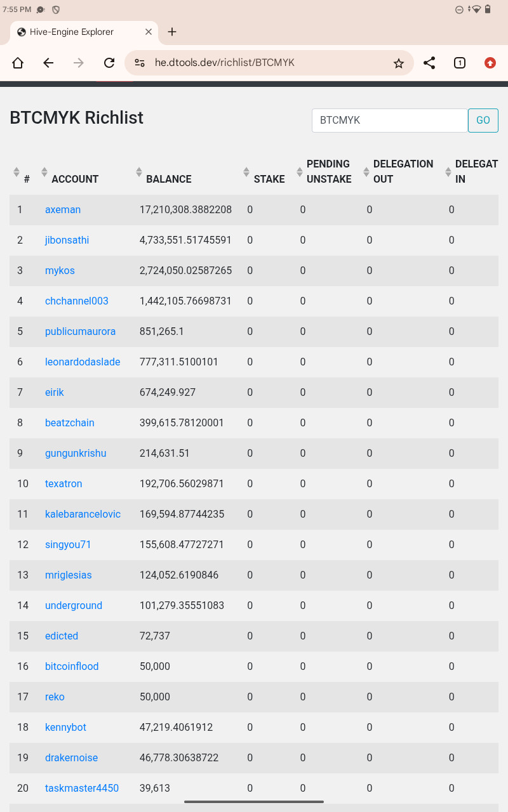Viewport: 508px width, 812px height.
Task: Click the BTCMYK token search field
Action: [x=389, y=120]
